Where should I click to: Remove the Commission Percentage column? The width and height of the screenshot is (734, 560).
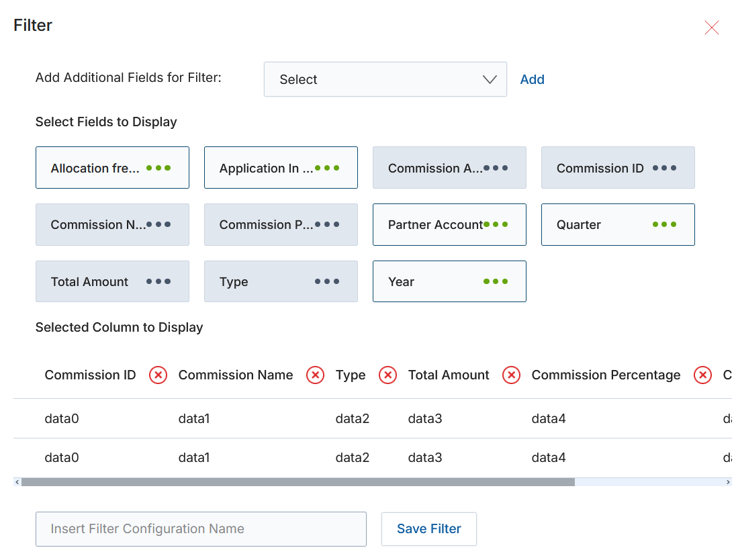tap(702, 375)
